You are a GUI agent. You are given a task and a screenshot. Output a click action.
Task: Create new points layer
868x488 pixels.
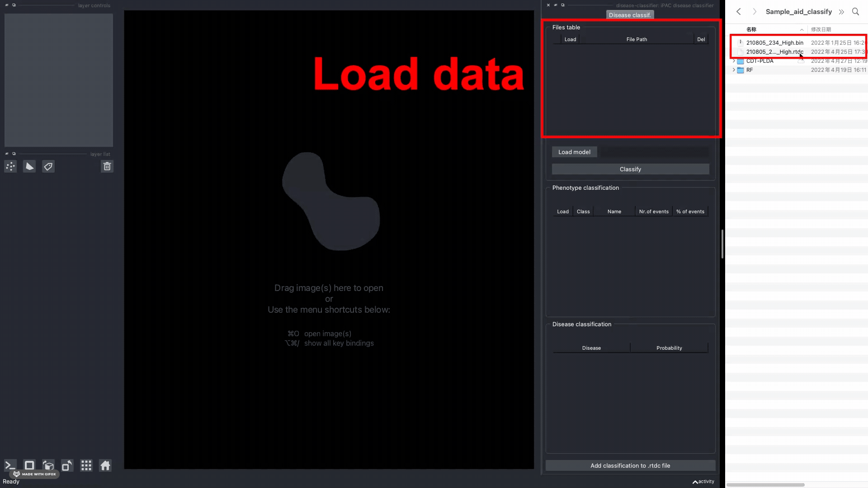(10, 167)
